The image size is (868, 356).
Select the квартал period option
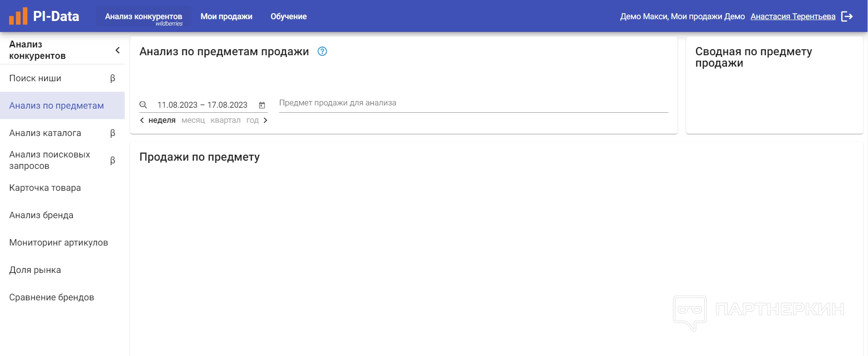click(x=226, y=120)
